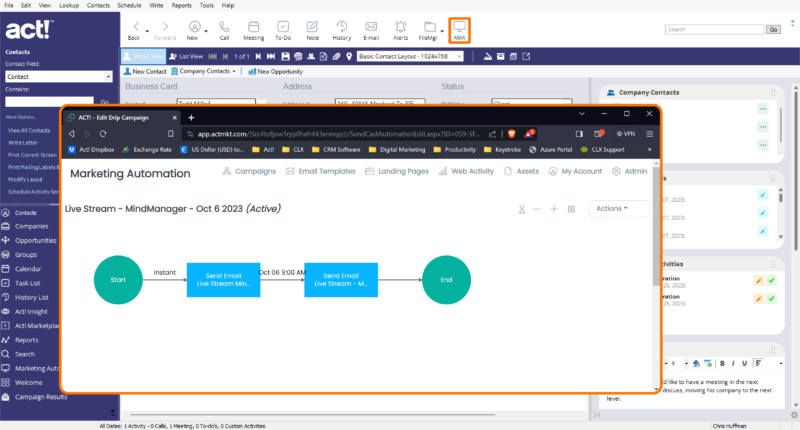Toggle the browser sidebar panel icon
The height and width of the screenshot is (430, 800).
click(x=579, y=134)
